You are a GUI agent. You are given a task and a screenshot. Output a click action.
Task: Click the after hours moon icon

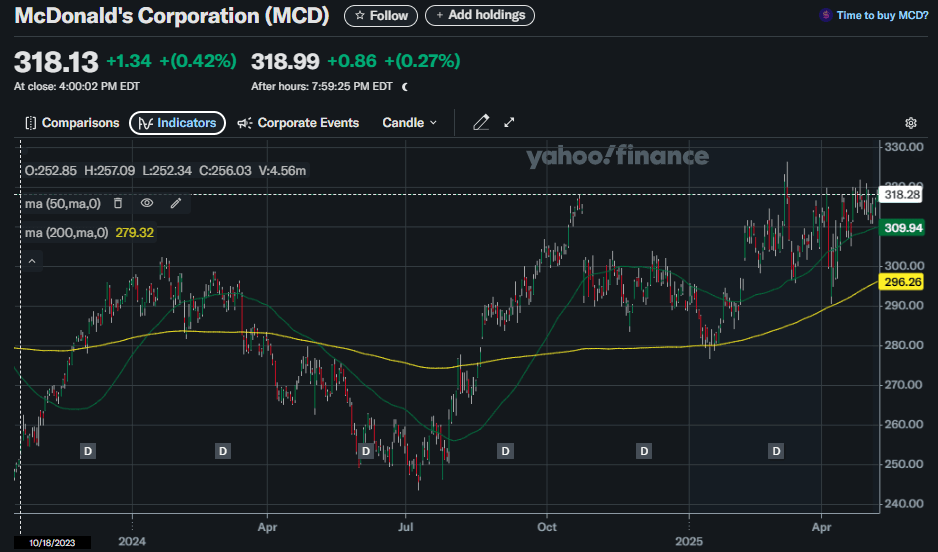(x=405, y=87)
